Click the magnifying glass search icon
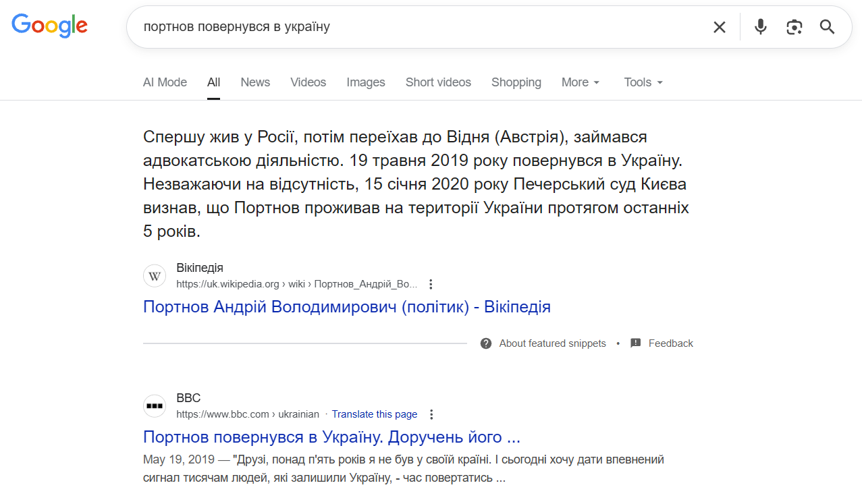 827,27
